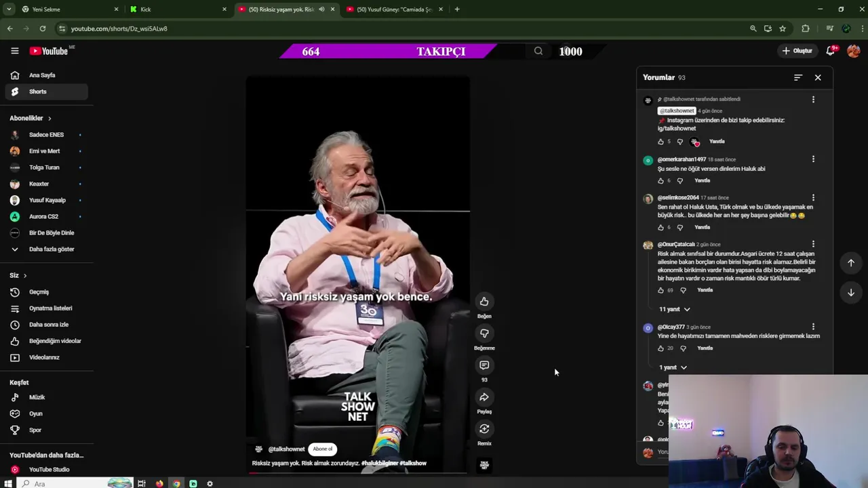The width and height of the screenshot is (868, 488).
Task: Like @OnurÇatalcalı's comment with 69 likes
Action: [660, 290]
